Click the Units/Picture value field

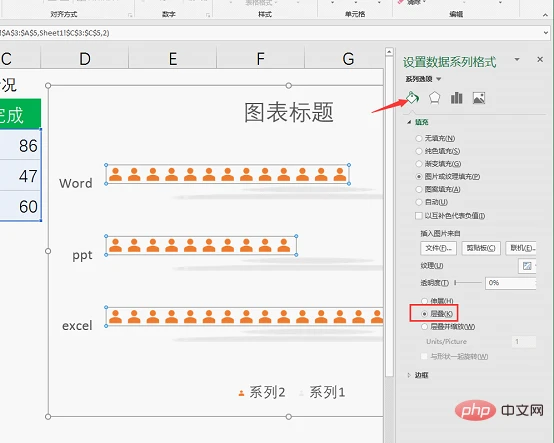tap(524, 342)
